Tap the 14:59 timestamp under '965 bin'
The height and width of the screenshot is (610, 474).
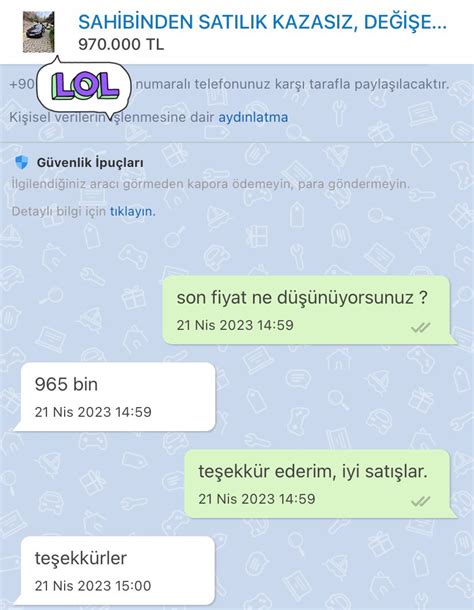pos(93,412)
